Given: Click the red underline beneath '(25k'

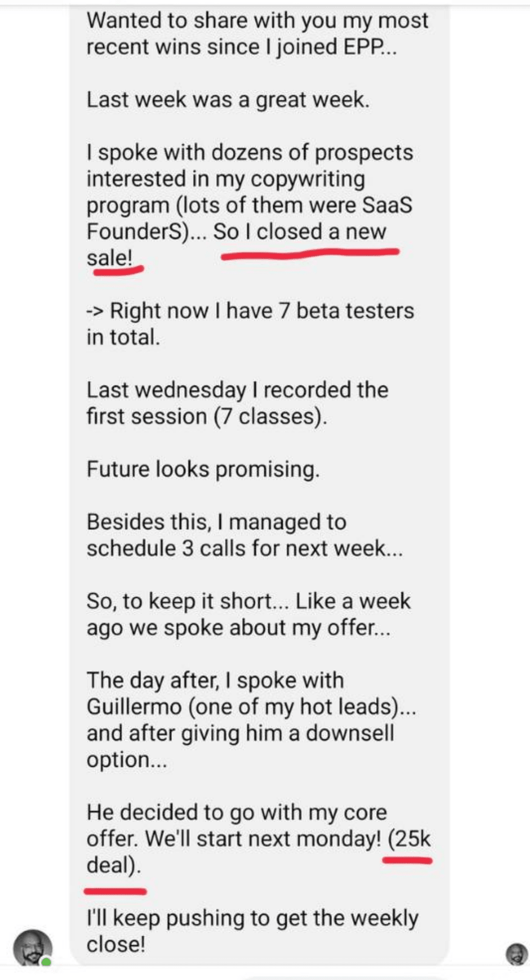Looking at the screenshot, I should click(407, 860).
